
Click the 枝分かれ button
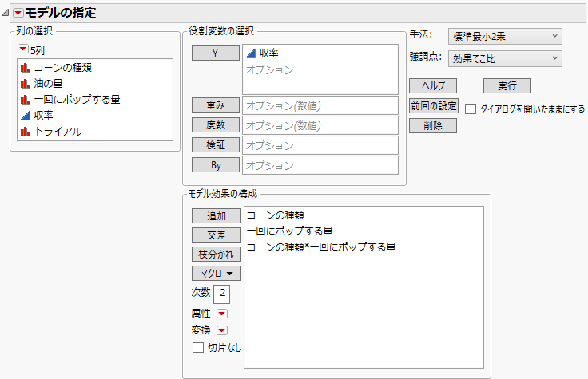[x=217, y=255]
